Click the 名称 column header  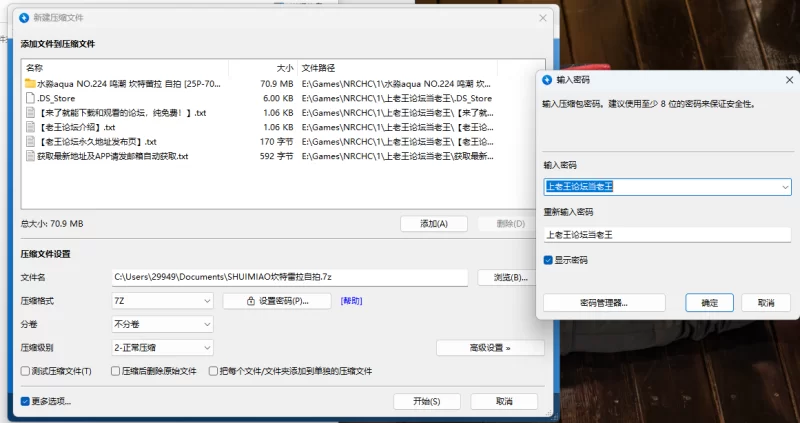pos(35,68)
